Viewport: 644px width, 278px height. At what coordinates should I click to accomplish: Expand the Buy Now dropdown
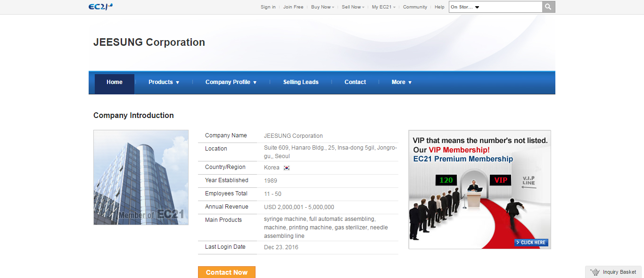(322, 7)
